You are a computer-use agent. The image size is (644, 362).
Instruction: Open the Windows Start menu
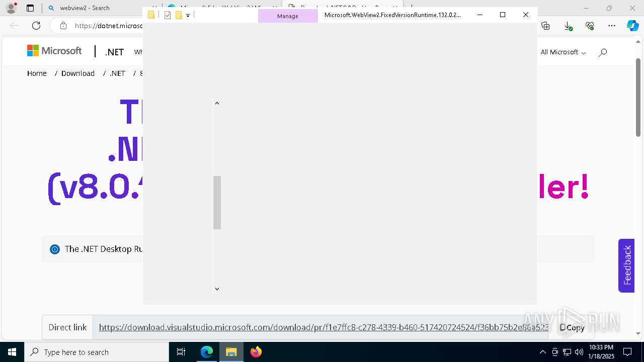[12, 352]
